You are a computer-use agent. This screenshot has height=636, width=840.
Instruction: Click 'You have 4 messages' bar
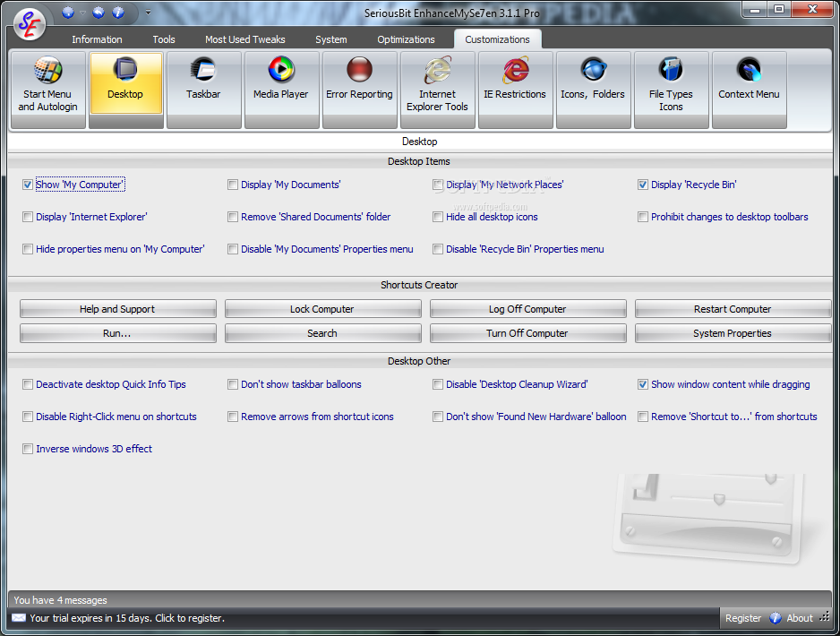(419, 600)
